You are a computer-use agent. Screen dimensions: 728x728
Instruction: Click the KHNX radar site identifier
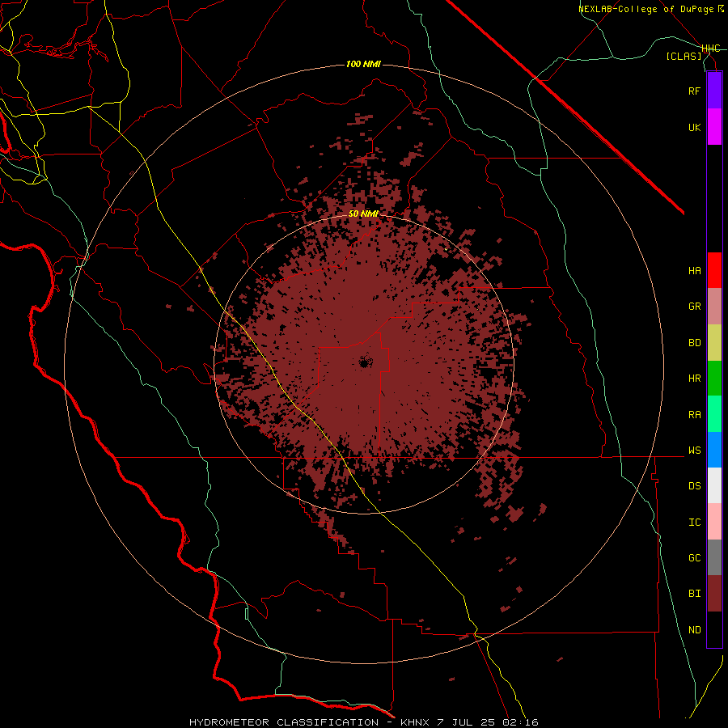click(415, 722)
